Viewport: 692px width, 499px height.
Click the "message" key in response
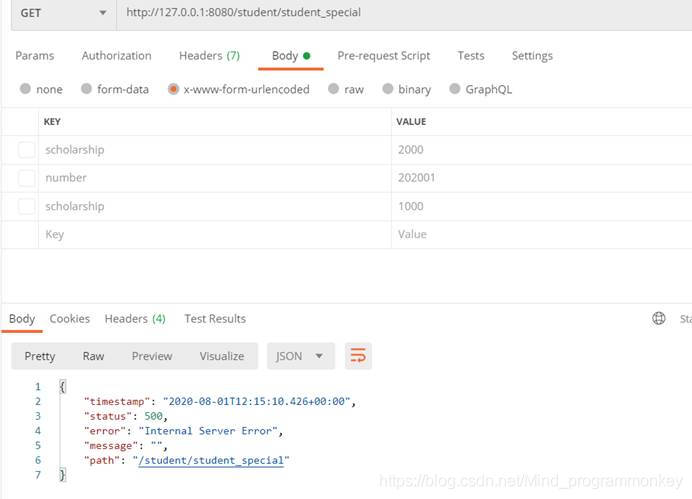click(x=111, y=446)
